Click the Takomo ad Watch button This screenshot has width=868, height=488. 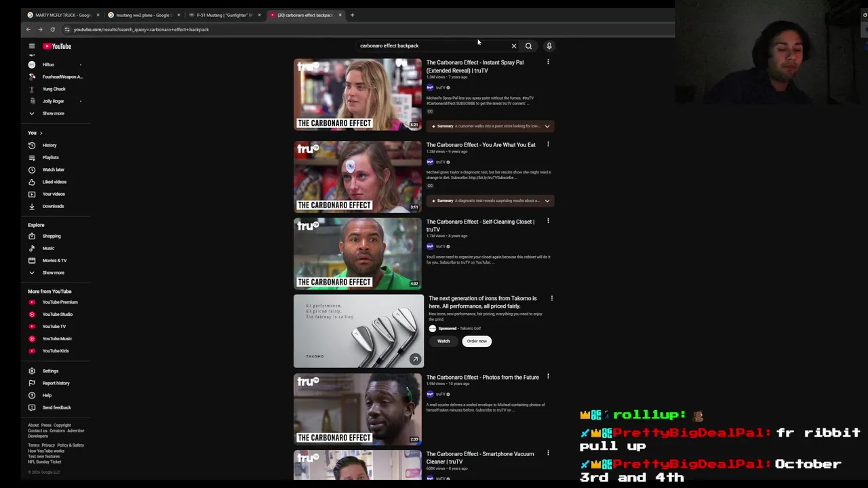pos(443,341)
